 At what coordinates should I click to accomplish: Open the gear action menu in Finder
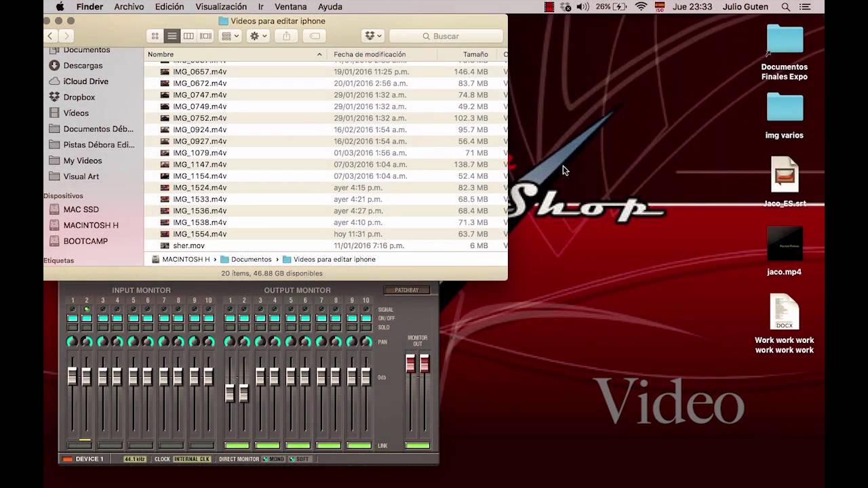pyautogui.click(x=258, y=36)
